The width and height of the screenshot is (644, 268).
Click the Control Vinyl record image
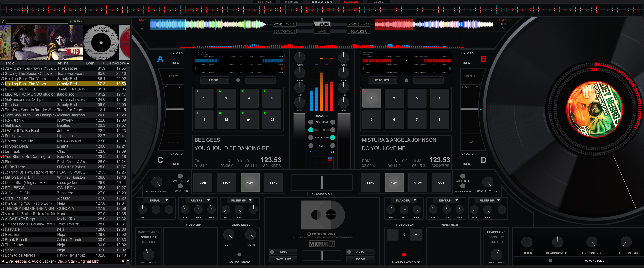(x=323, y=215)
